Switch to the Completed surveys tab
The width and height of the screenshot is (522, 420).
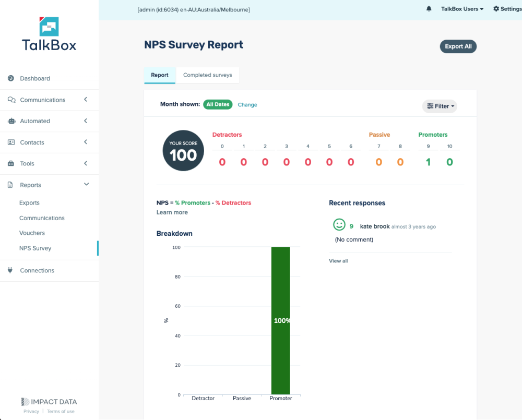[207, 75]
